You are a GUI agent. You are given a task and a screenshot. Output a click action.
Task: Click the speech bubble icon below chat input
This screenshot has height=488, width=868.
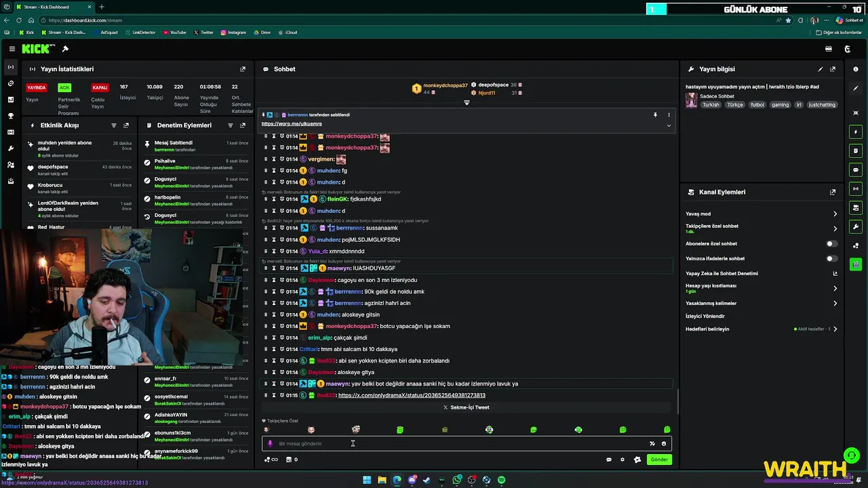pyautogui.click(x=609, y=460)
